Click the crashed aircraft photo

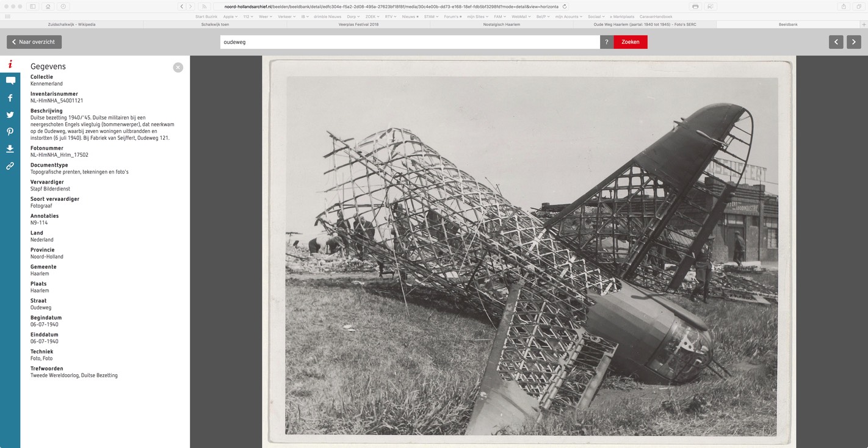tap(529, 252)
